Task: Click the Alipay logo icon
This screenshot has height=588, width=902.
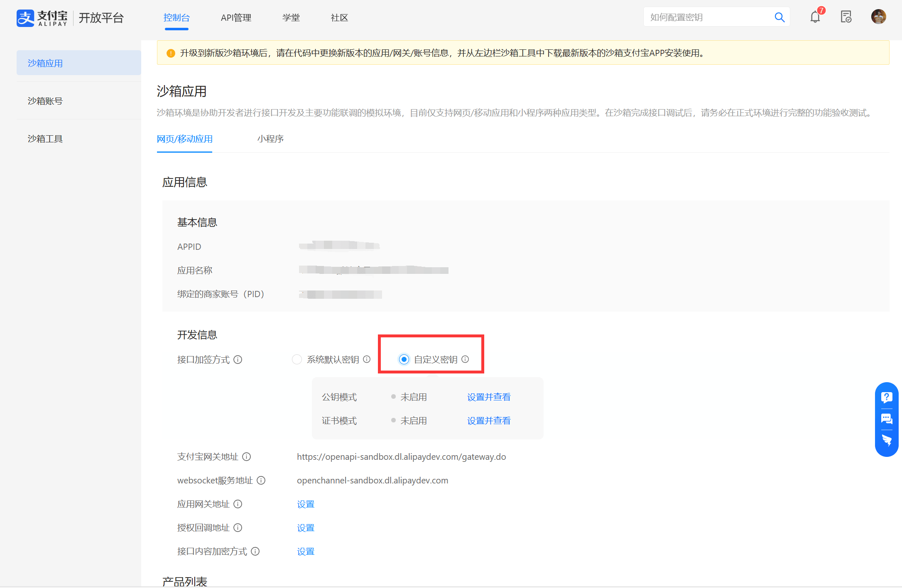Action: point(25,18)
